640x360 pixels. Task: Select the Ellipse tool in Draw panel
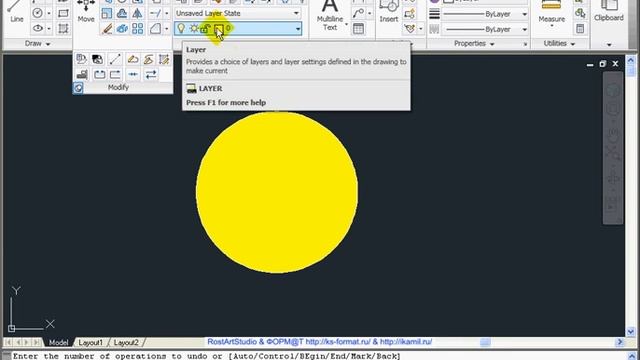38,28
